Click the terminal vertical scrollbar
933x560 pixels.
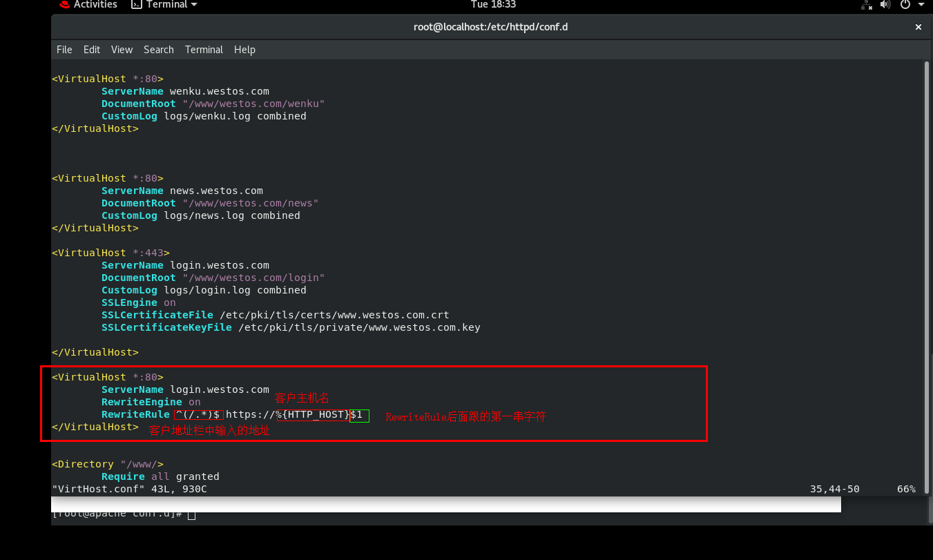927,276
